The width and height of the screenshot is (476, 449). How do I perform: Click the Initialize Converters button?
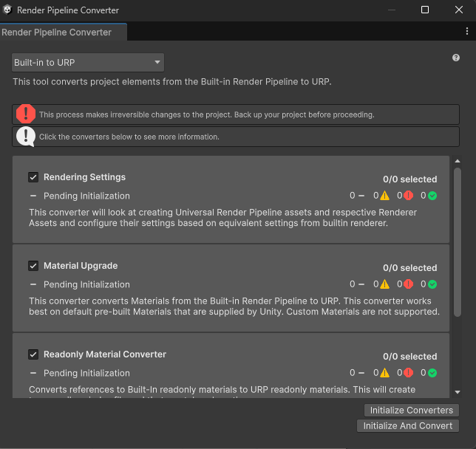[x=412, y=410]
